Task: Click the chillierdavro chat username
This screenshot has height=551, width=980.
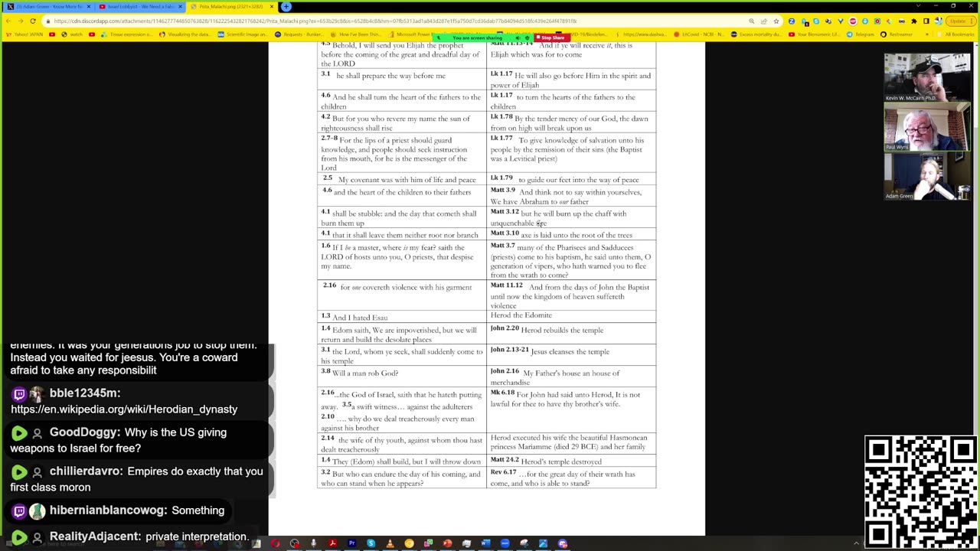Action: [84, 471]
